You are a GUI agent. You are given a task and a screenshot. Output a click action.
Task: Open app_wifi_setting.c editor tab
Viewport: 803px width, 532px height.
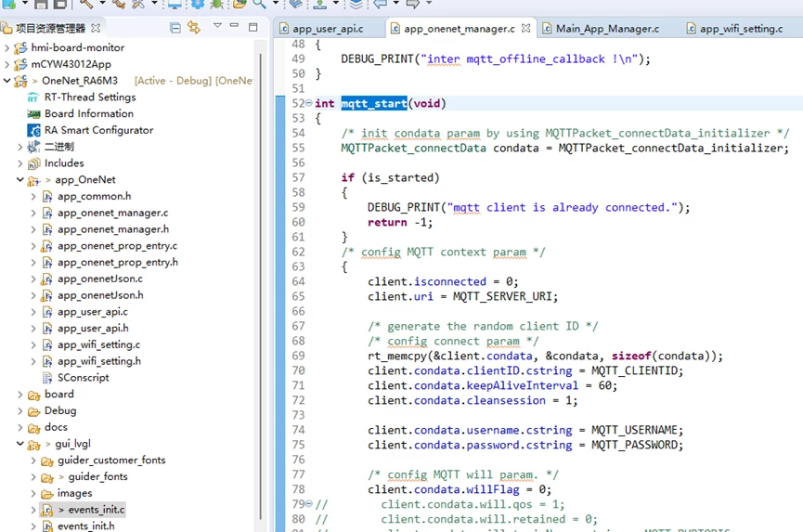coord(740,29)
